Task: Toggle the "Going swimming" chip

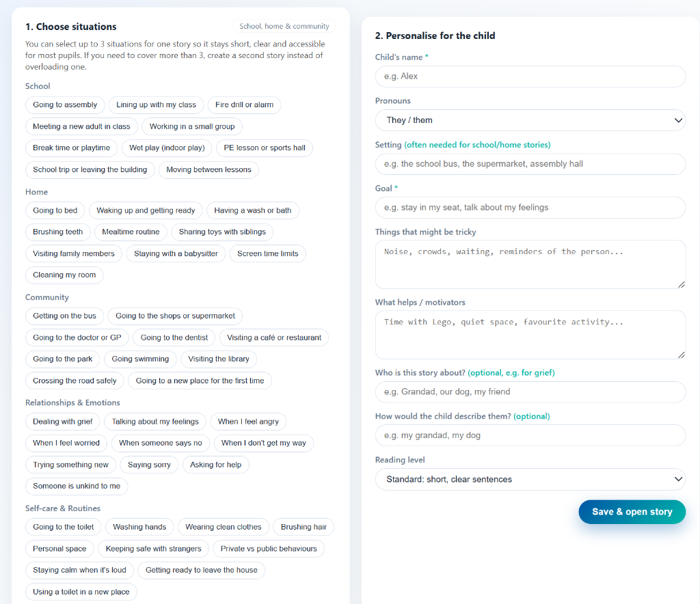Action: click(x=140, y=359)
